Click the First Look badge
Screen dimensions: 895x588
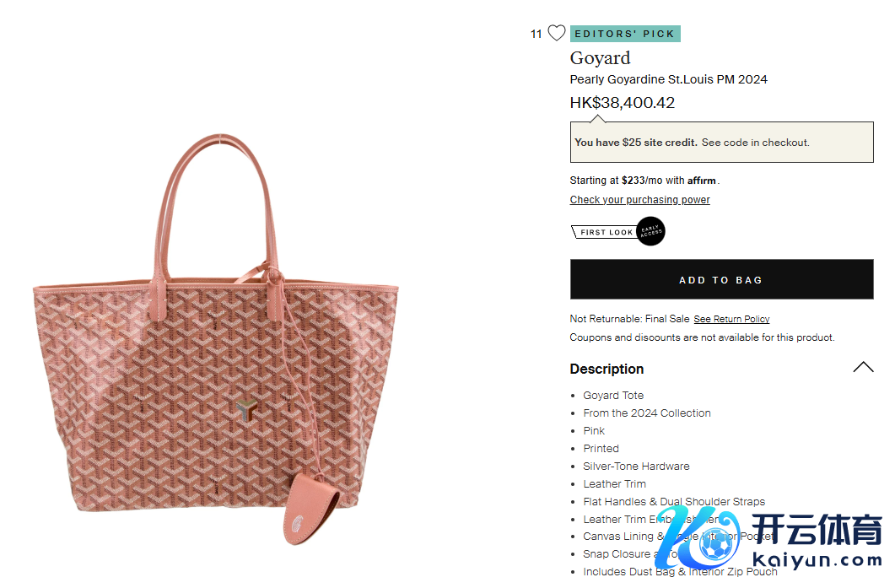coord(604,232)
